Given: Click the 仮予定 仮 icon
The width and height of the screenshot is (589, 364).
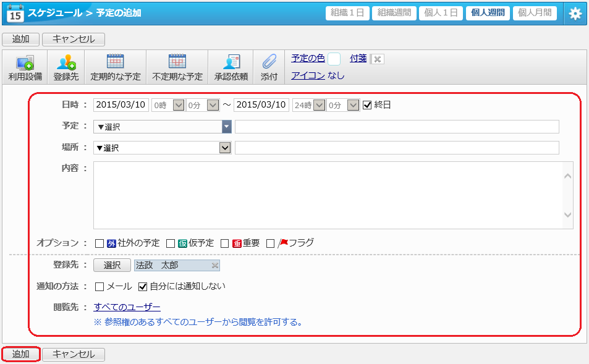Looking at the screenshot, I should click(x=182, y=243).
